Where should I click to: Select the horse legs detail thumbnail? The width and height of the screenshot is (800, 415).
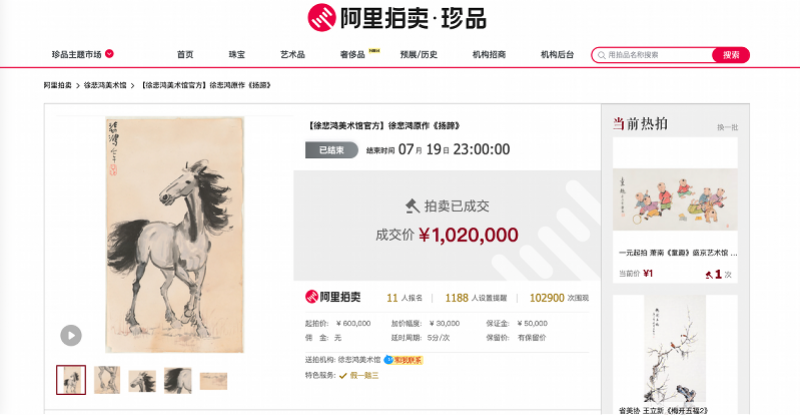click(107, 380)
